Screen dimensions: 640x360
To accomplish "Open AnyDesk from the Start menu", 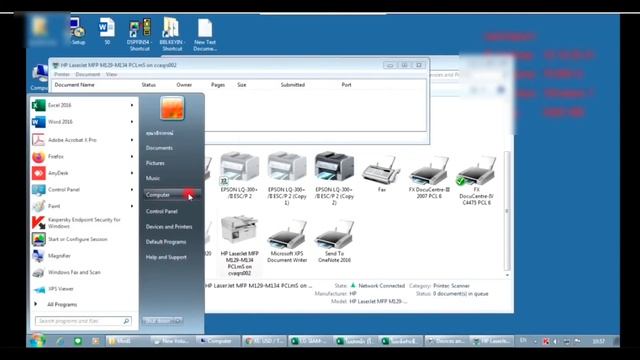I will click(x=58, y=173).
